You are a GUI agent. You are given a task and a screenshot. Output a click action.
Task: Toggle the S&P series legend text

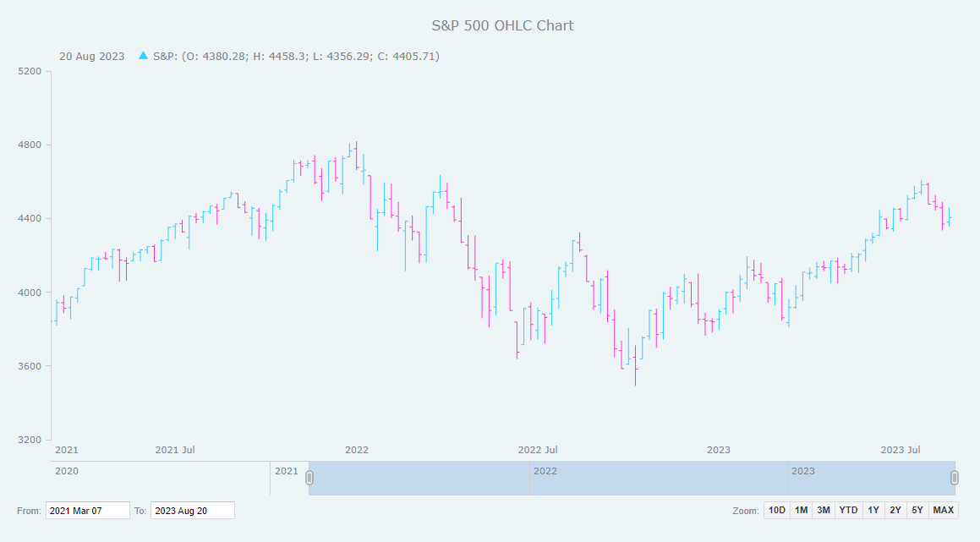pos(296,57)
